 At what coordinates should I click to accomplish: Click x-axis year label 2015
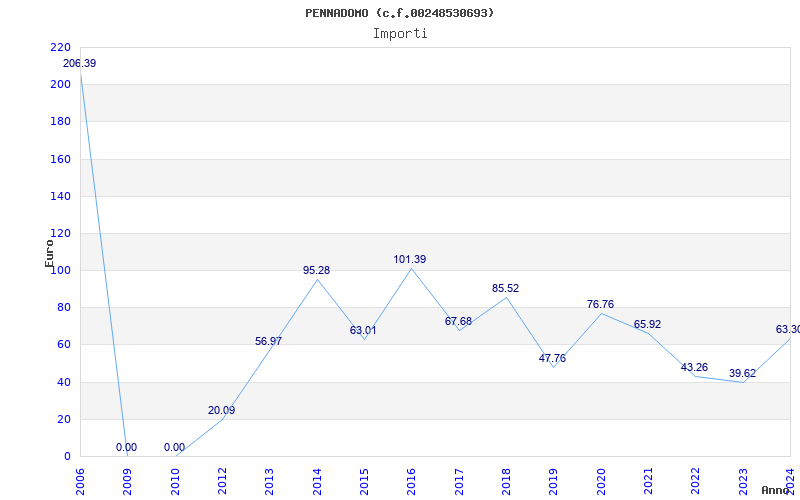364,482
